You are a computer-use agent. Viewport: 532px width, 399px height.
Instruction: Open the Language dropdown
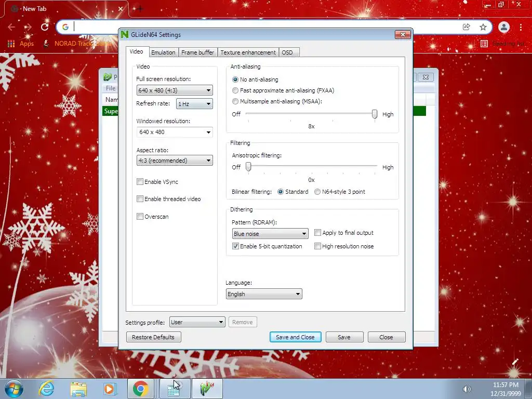tap(264, 294)
